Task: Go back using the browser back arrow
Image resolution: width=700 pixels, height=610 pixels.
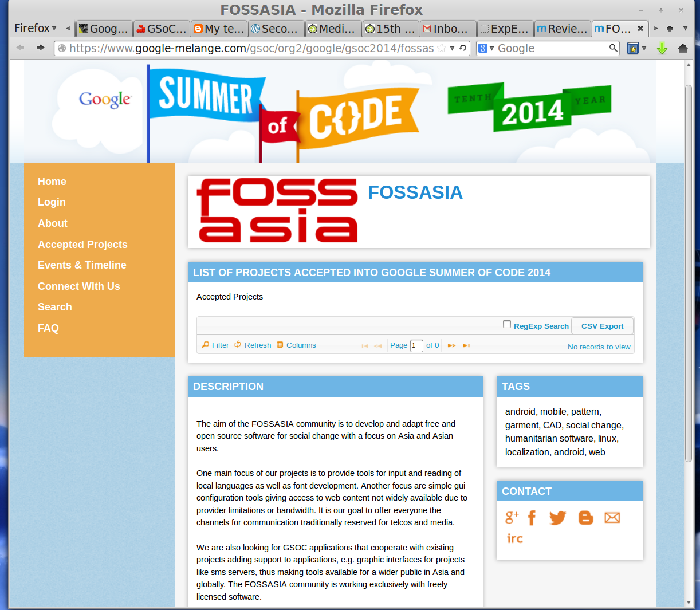Action: (20, 48)
